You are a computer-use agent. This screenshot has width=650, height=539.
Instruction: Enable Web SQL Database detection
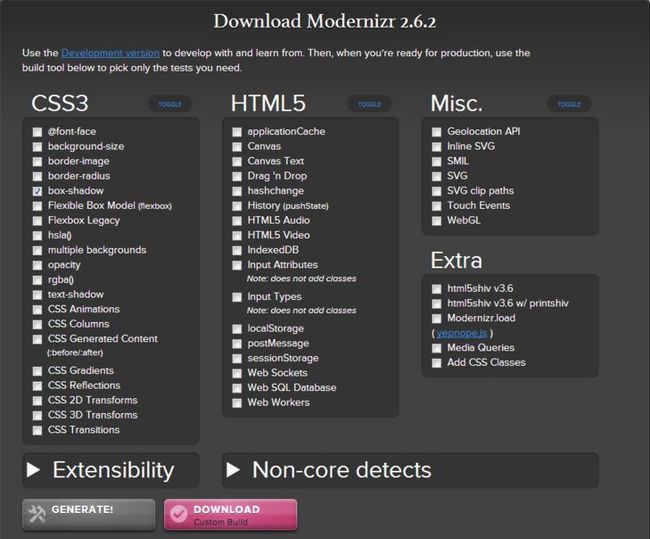[237, 388]
